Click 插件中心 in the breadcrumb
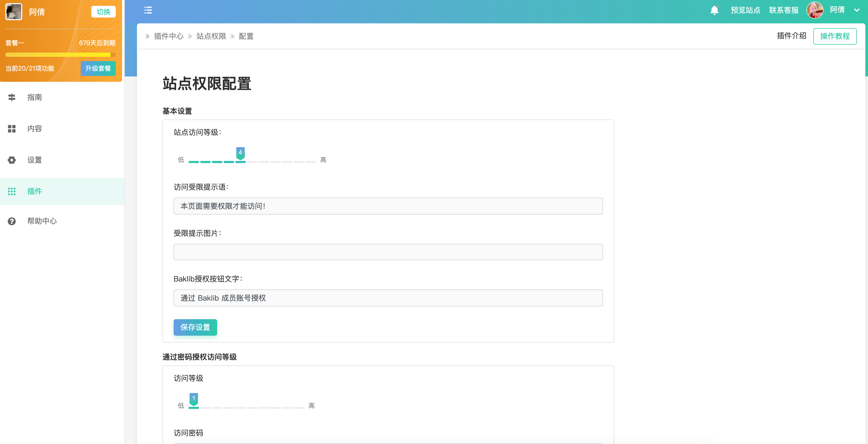Image resolution: width=868 pixels, height=444 pixels. 169,36
